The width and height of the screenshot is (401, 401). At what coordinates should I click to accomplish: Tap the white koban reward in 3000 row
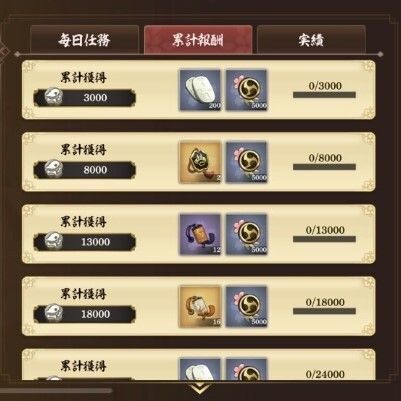(200, 90)
